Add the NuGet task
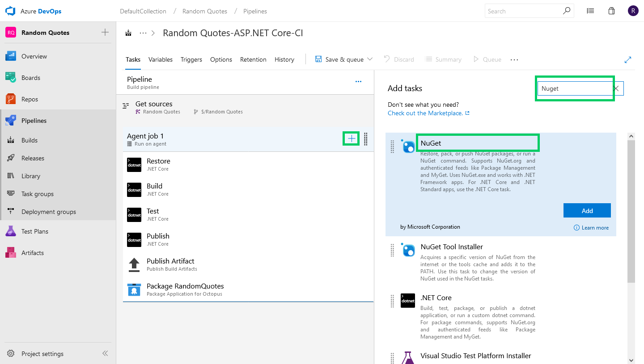Image resolution: width=644 pixels, height=364 pixels. click(587, 211)
